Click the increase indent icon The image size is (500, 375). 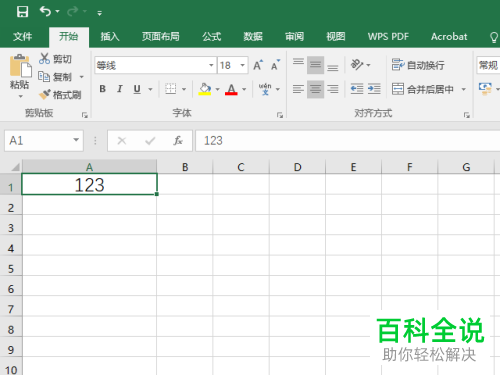click(374, 89)
